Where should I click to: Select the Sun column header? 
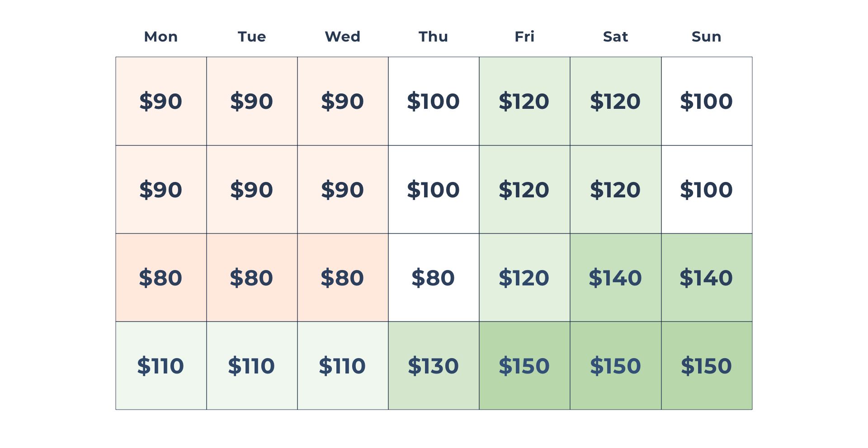pyautogui.click(x=707, y=37)
